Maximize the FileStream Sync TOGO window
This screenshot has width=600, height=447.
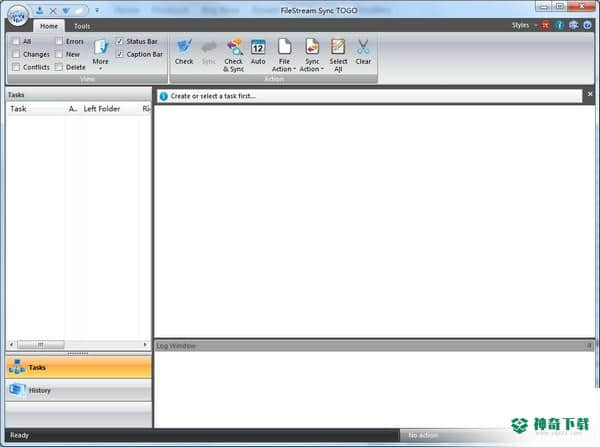coord(559,7)
